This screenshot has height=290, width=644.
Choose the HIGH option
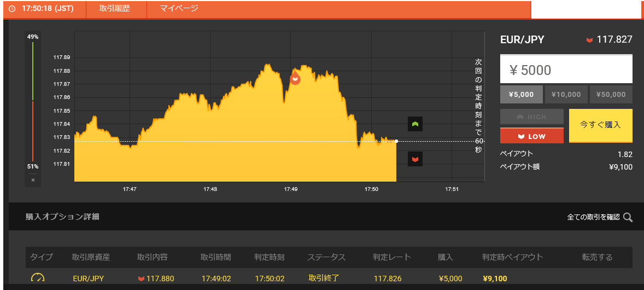point(531,117)
